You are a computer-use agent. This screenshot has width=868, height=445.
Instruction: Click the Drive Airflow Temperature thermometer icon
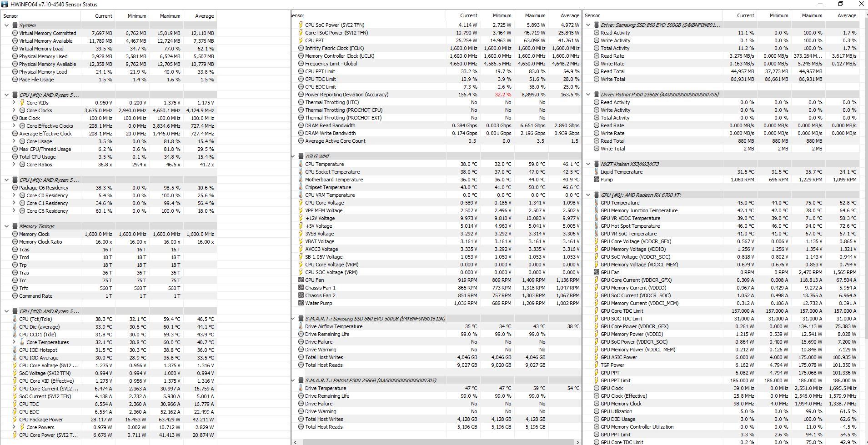coord(301,326)
